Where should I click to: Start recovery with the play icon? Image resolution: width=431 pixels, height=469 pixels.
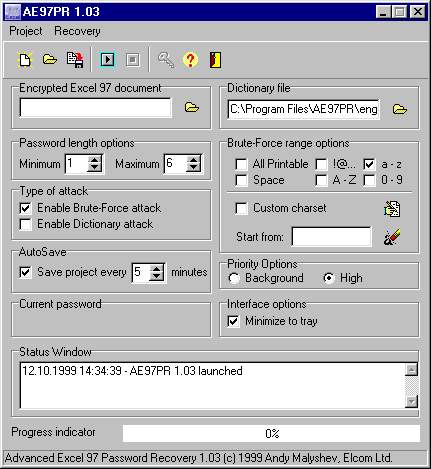click(107, 60)
